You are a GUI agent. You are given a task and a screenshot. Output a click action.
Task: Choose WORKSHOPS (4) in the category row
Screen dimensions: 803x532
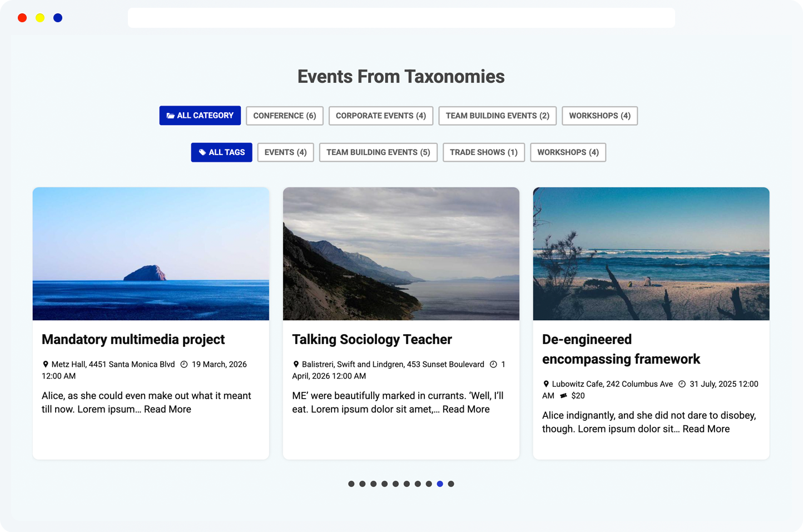tap(600, 116)
